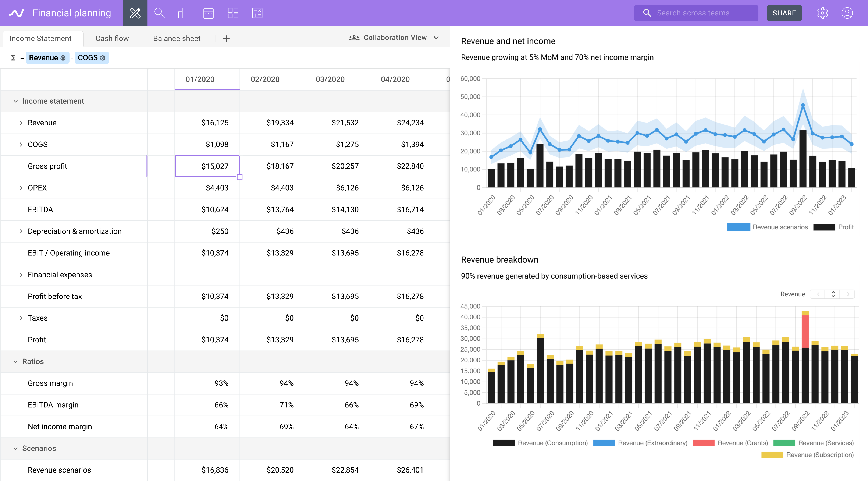This screenshot has height=481, width=868.
Task: Open the user profile icon
Action: (847, 13)
